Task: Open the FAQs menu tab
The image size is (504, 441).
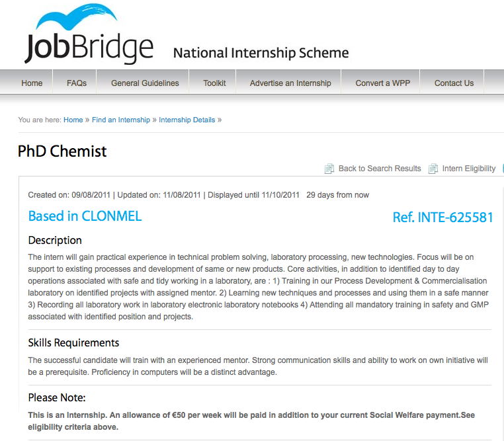Action: click(x=77, y=83)
